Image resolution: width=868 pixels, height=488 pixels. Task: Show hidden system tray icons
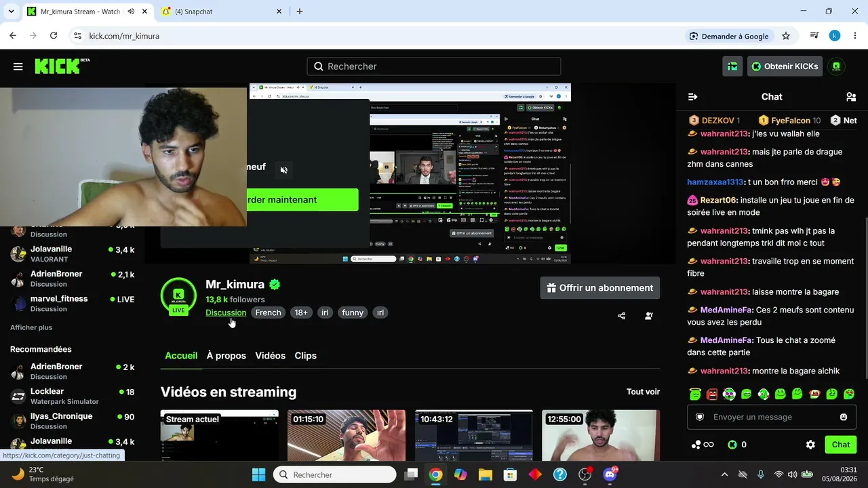724,474
